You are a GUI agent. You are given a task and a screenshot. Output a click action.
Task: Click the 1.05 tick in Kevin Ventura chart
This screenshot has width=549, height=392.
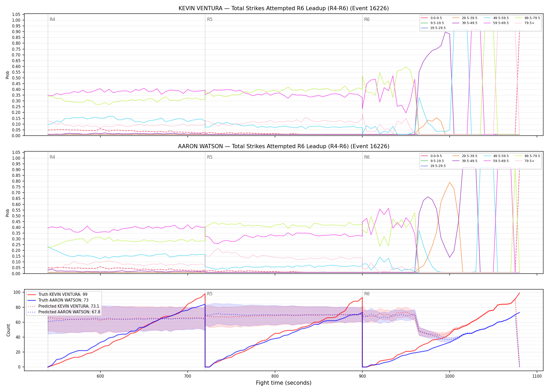click(16, 14)
